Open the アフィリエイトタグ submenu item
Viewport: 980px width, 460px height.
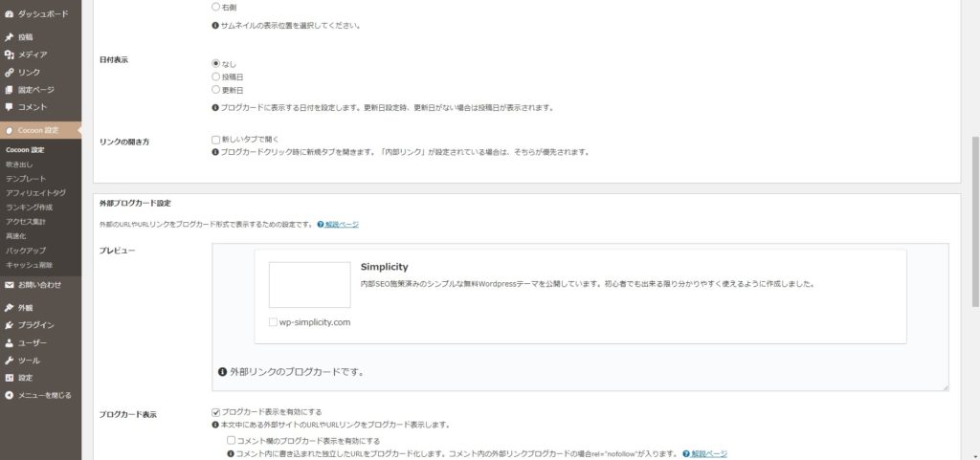(x=35, y=193)
